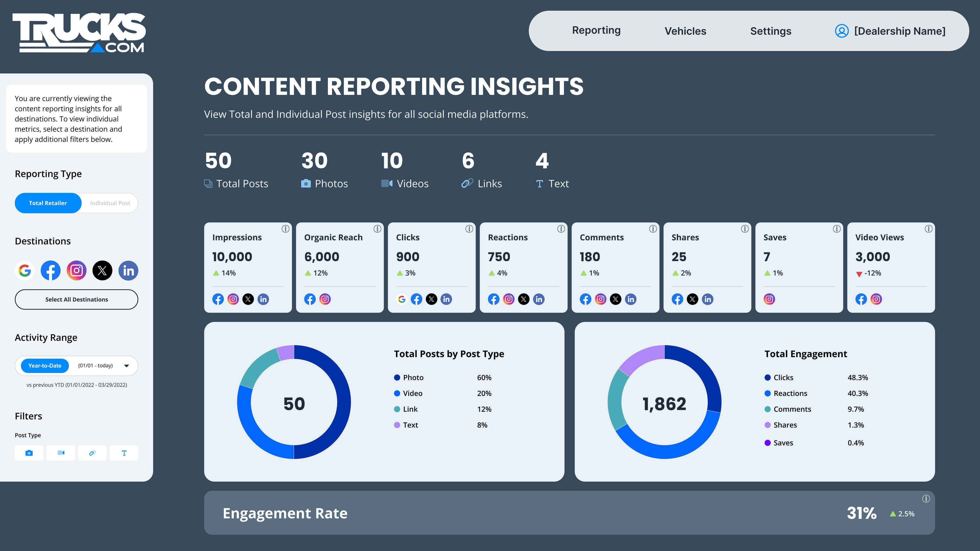Viewport: 980px width, 551px height.
Task: Click LinkedIn icon in Shares card
Action: (x=708, y=299)
